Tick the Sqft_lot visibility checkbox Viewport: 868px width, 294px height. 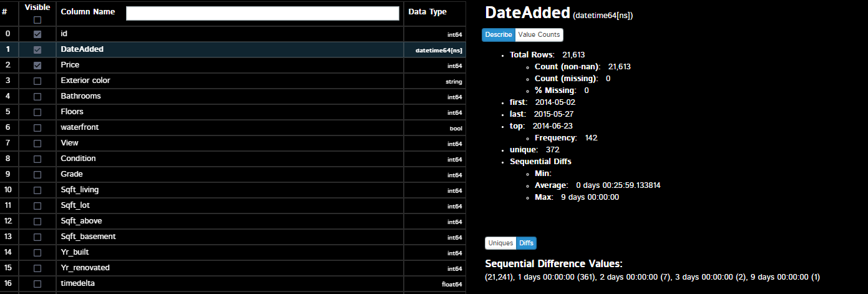click(37, 206)
